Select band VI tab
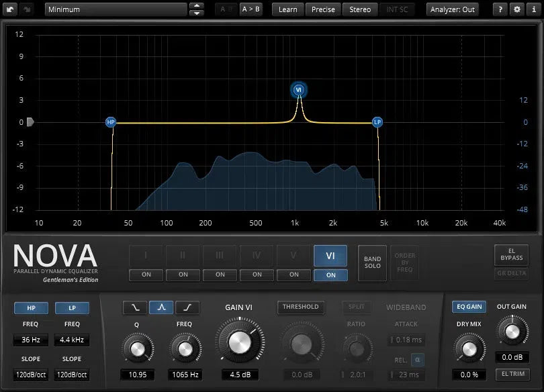The width and height of the screenshot is (544, 392). [330, 256]
